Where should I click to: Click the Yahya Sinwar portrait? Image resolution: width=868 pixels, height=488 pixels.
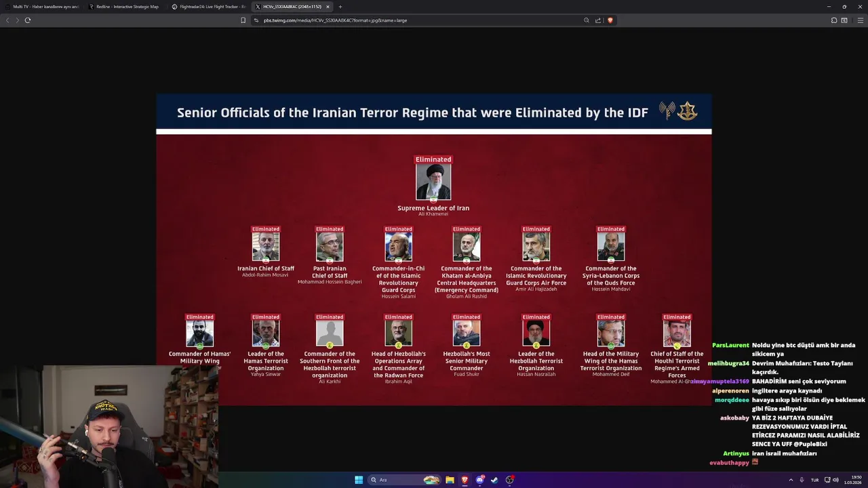pos(266,333)
